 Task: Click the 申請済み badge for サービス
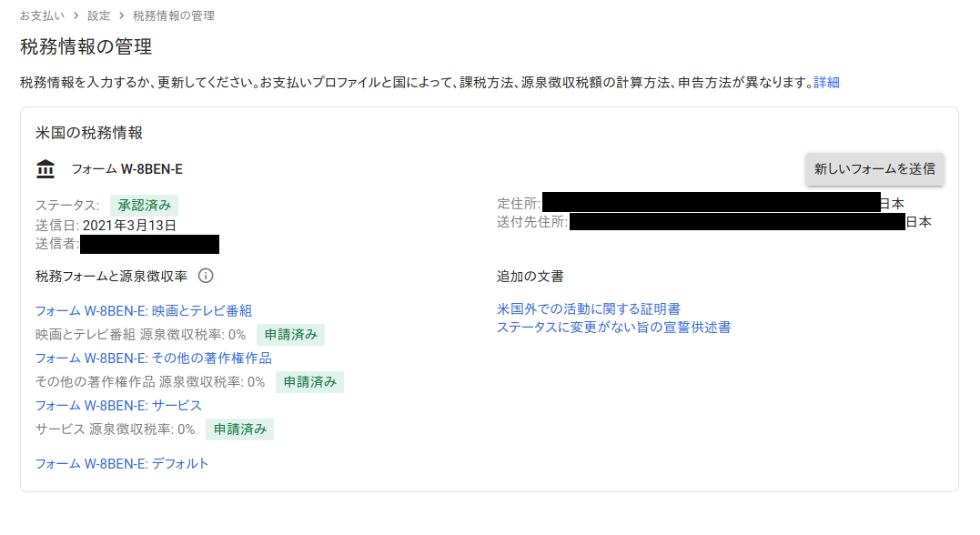[239, 429]
